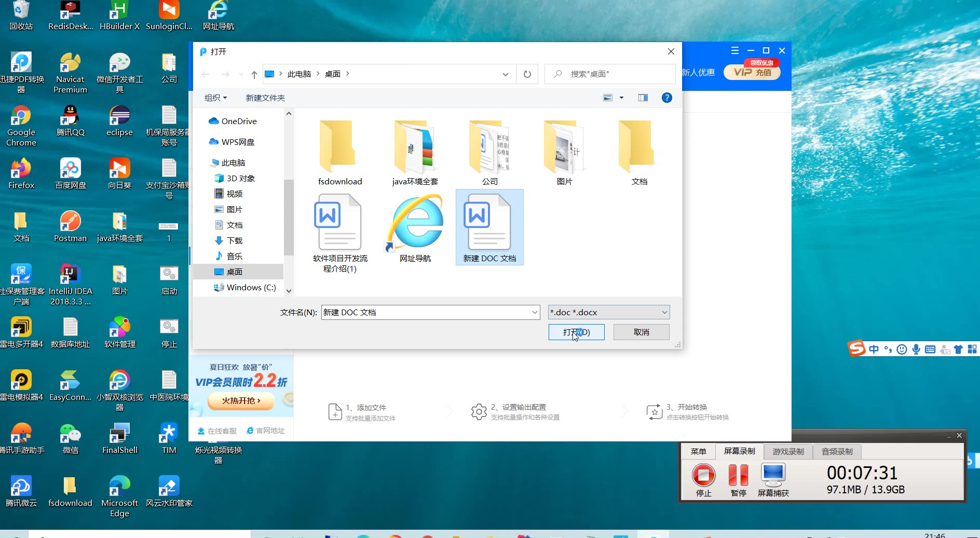Click the VIP 充值 button in PDF converter

pyautogui.click(x=753, y=72)
